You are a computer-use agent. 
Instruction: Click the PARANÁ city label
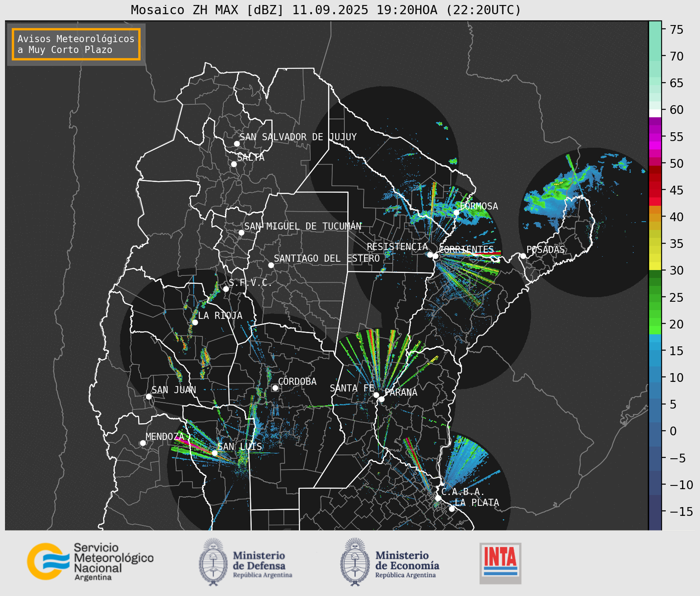point(401,392)
